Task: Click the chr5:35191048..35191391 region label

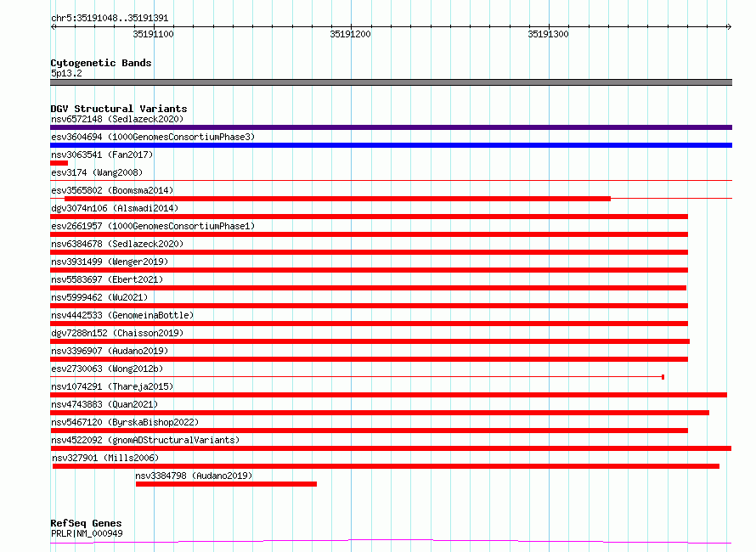Action: pos(110,19)
